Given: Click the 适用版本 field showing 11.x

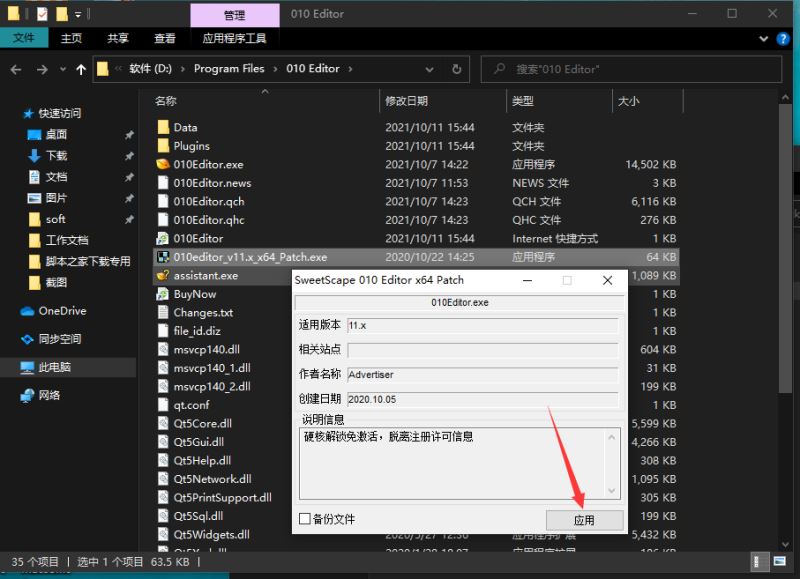Looking at the screenshot, I should coord(483,325).
